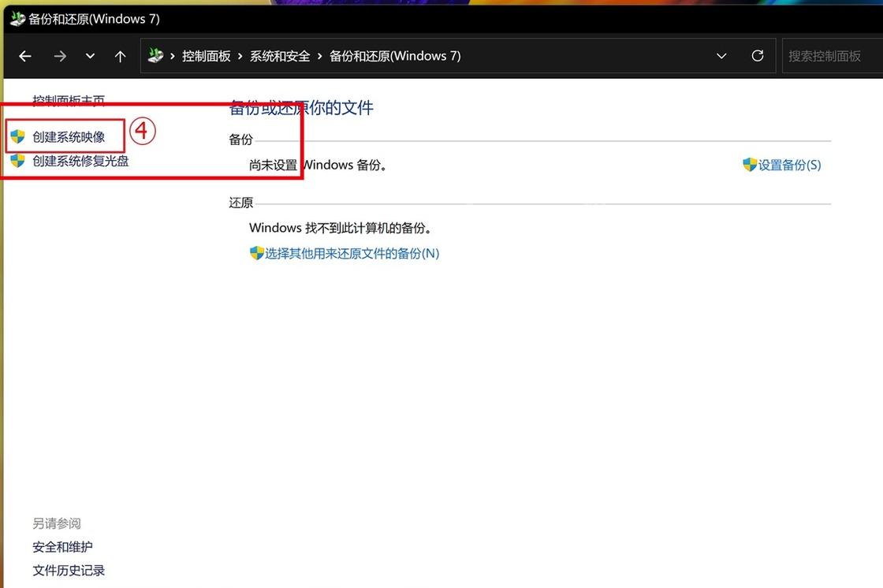Select 系统和安全 breadcrumb segment
Viewport: 883px width, 588px height.
click(x=280, y=56)
